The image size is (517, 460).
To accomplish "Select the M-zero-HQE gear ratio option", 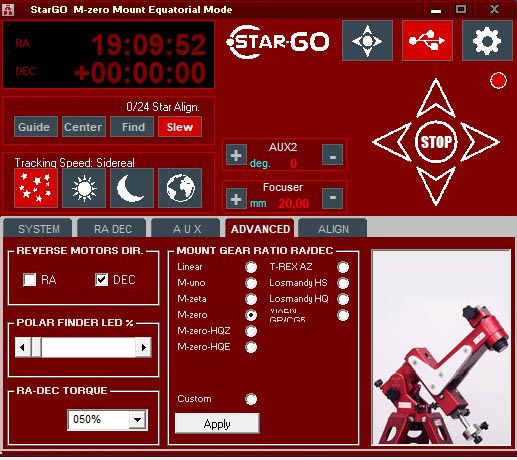I will point(251,347).
